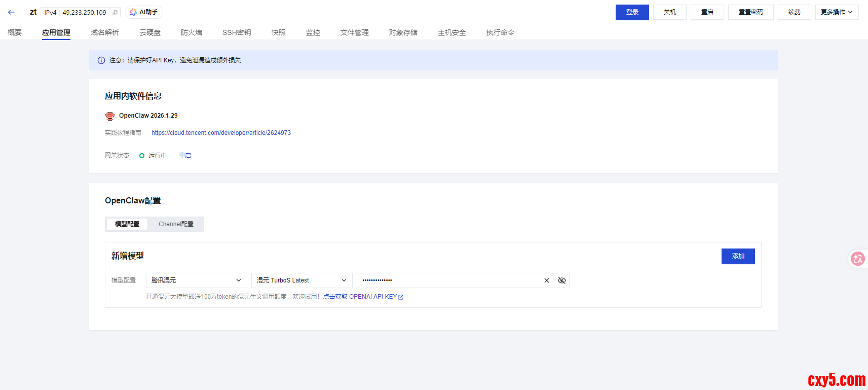
Task: Click the floating translate widget icon
Action: (x=857, y=259)
